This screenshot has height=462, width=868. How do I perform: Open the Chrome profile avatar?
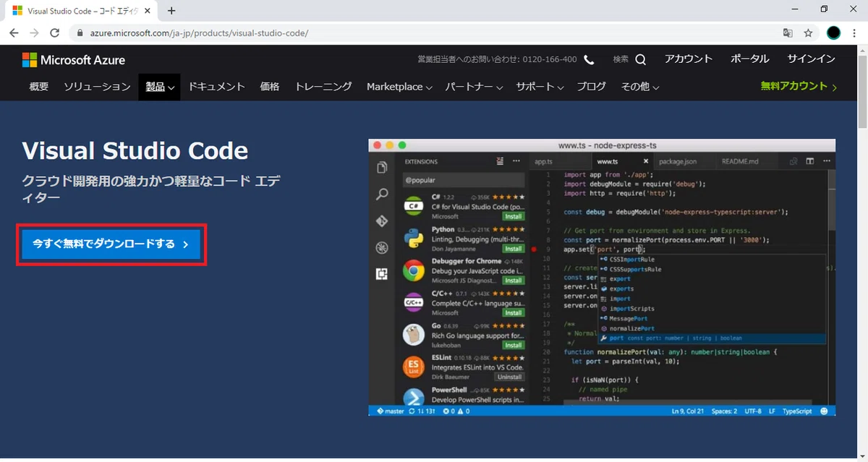click(833, 33)
